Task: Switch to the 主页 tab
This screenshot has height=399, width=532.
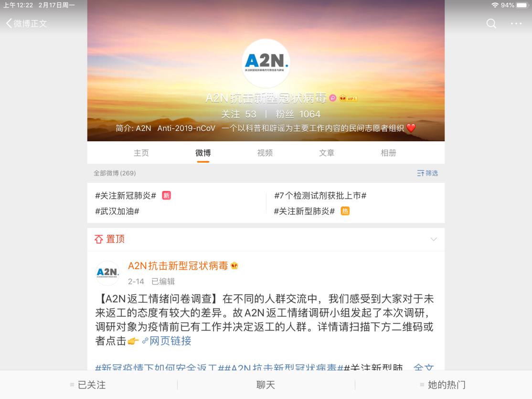Action: click(x=141, y=153)
